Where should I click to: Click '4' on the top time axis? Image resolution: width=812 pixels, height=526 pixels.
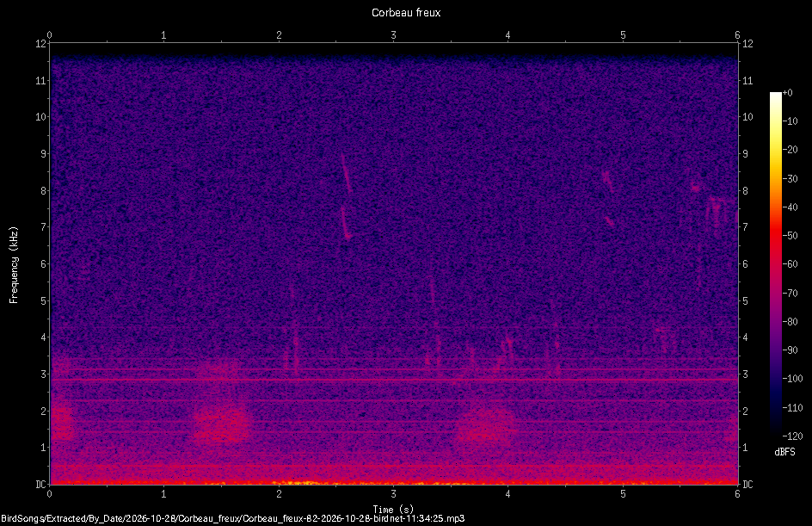pos(508,35)
